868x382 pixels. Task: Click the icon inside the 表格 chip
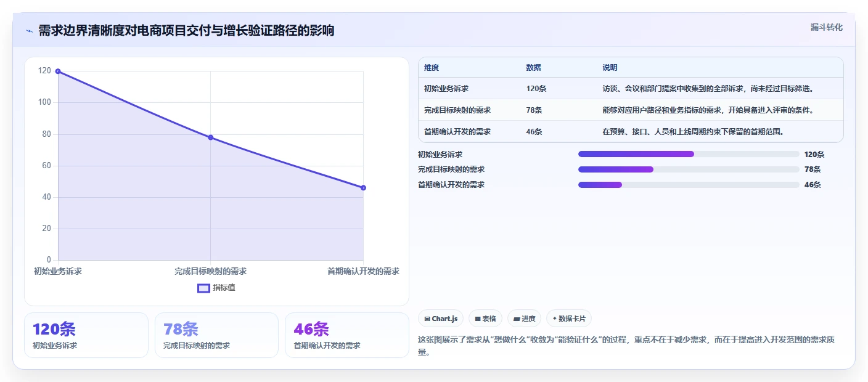pos(478,319)
